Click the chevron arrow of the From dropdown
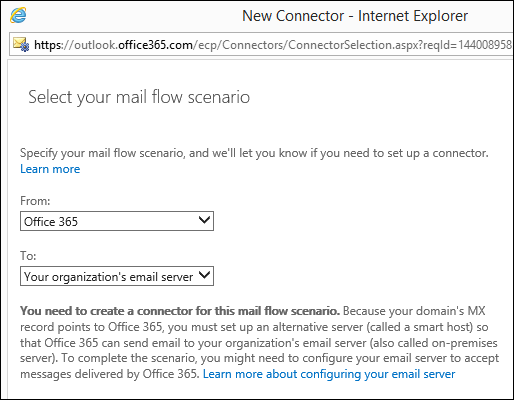 [x=204, y=220]
